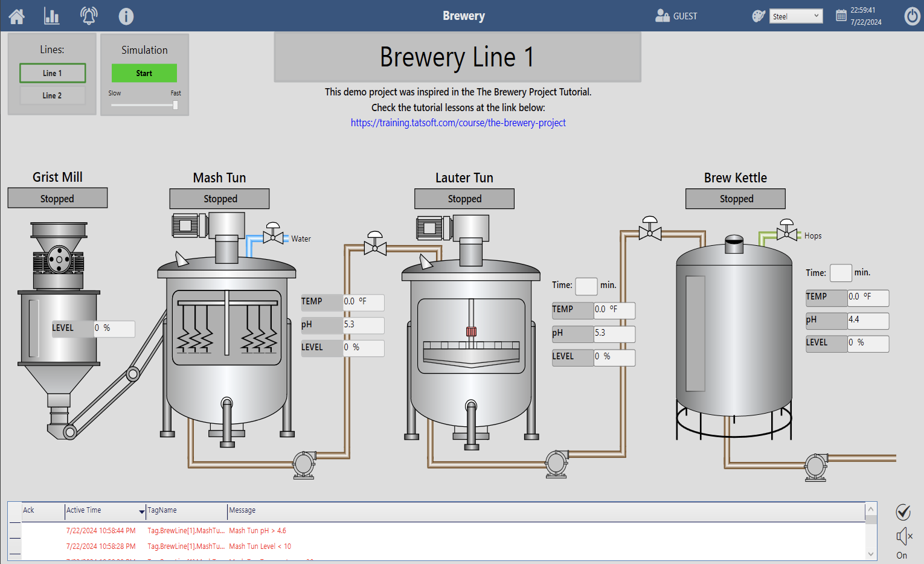Open the trends chart icon

pyautogui.click(x=52, y=16)
